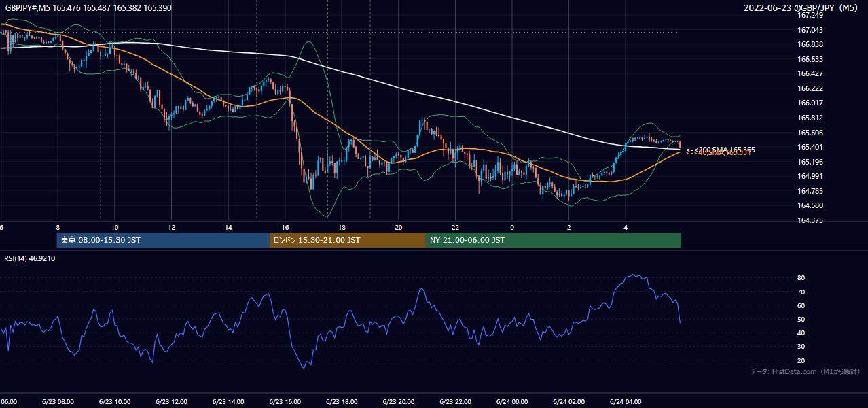The height and width of the screenshot is (408, 868).
Task: Click the hour 16 tick label under the price chart
Action: click(285, 227)
